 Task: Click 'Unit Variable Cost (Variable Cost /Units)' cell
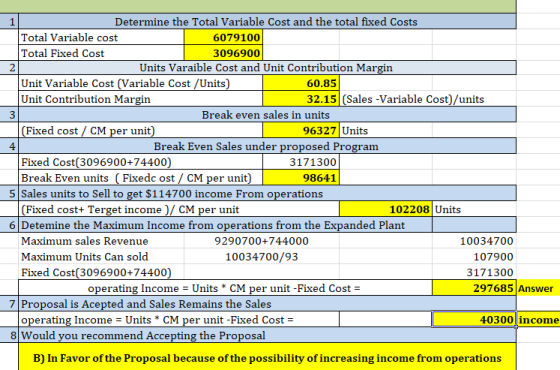(x=141, y=83)
